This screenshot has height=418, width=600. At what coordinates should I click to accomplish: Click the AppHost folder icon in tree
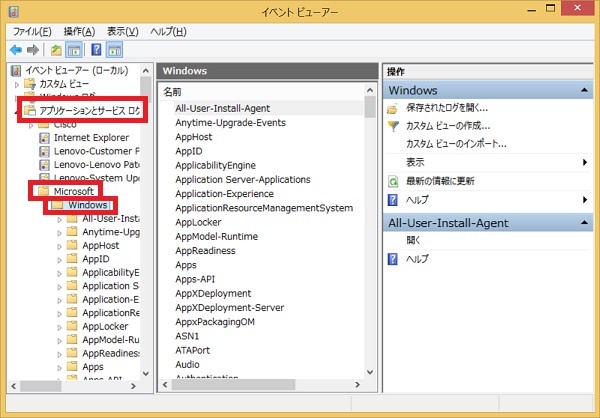tap(72, 245)
